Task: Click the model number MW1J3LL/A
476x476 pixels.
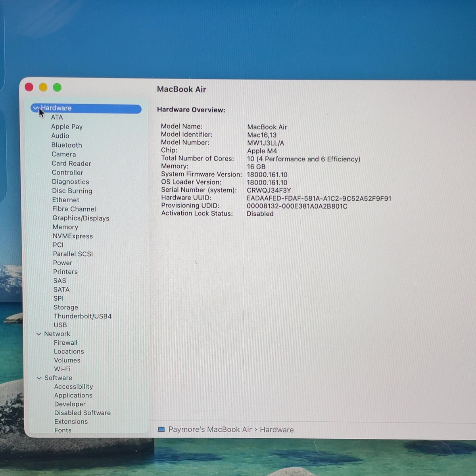Action: [266, 143]
